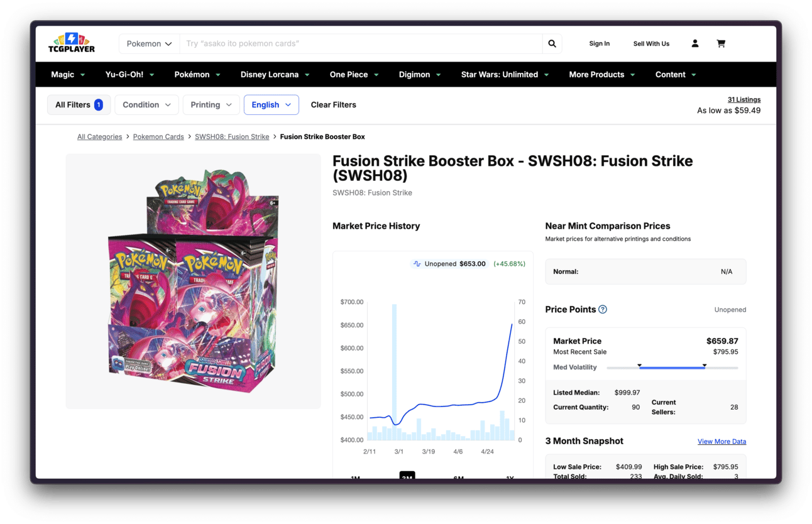Click the Current Quantity value 90
This screenshot has width=812, height=524.
point(635,407)
